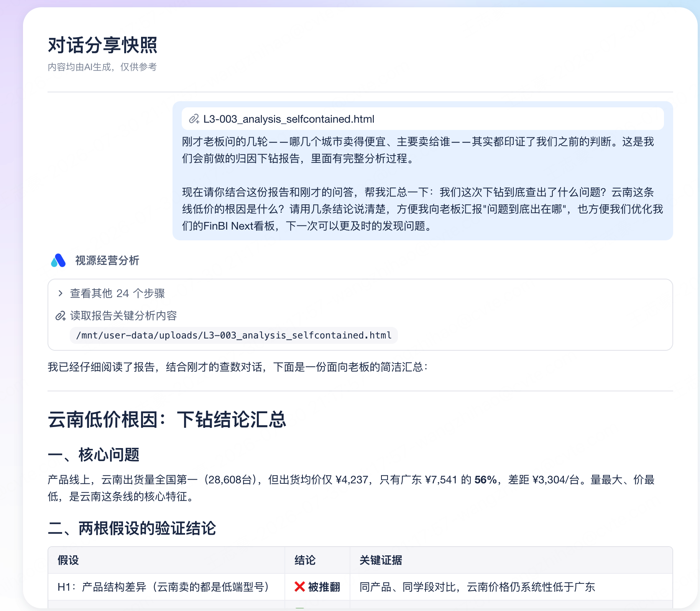Click the user paragraph starting with 现在请你结合这份报告
The width and height of the screenshot is (700, 611).
click(x=422, y=209)
